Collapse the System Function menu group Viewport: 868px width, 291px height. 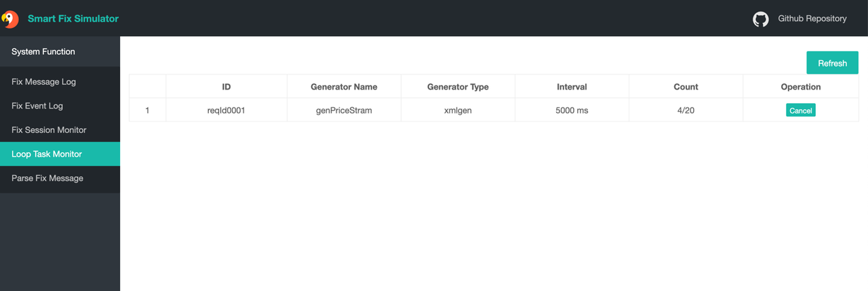pyautogui.click(x=60, y=52)
